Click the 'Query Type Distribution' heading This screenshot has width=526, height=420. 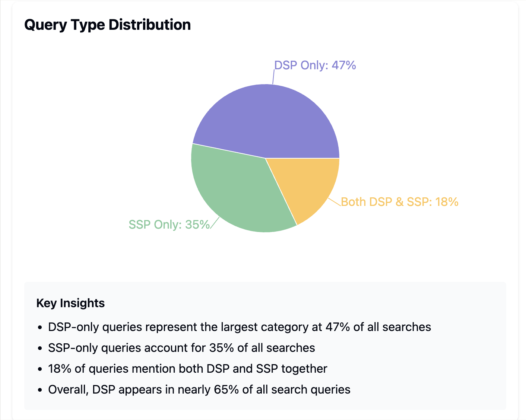108,25
